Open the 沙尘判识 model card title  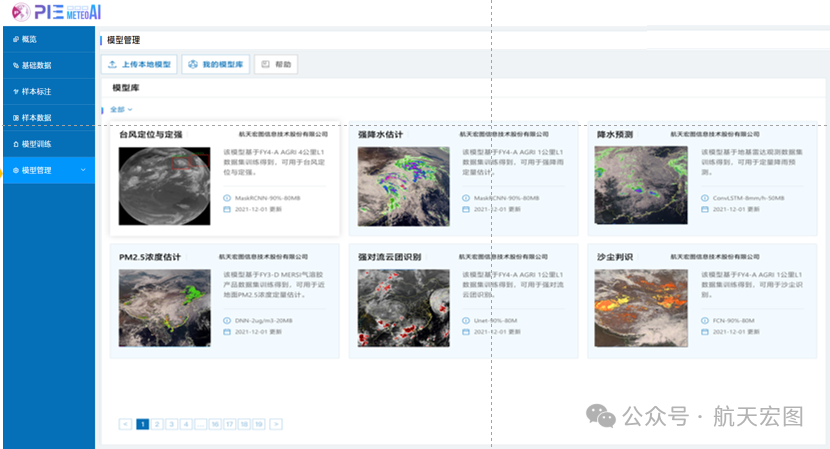[615, 257]
